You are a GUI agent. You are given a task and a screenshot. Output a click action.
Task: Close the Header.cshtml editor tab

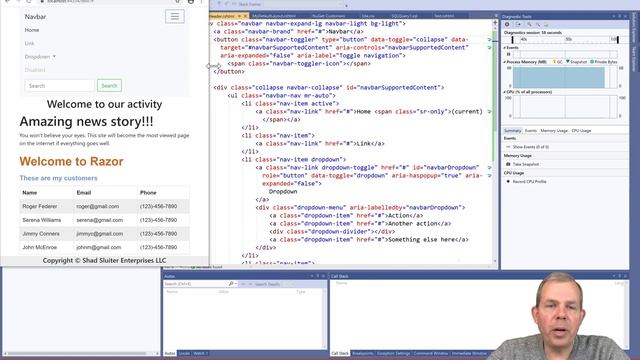tap(245, 16)
